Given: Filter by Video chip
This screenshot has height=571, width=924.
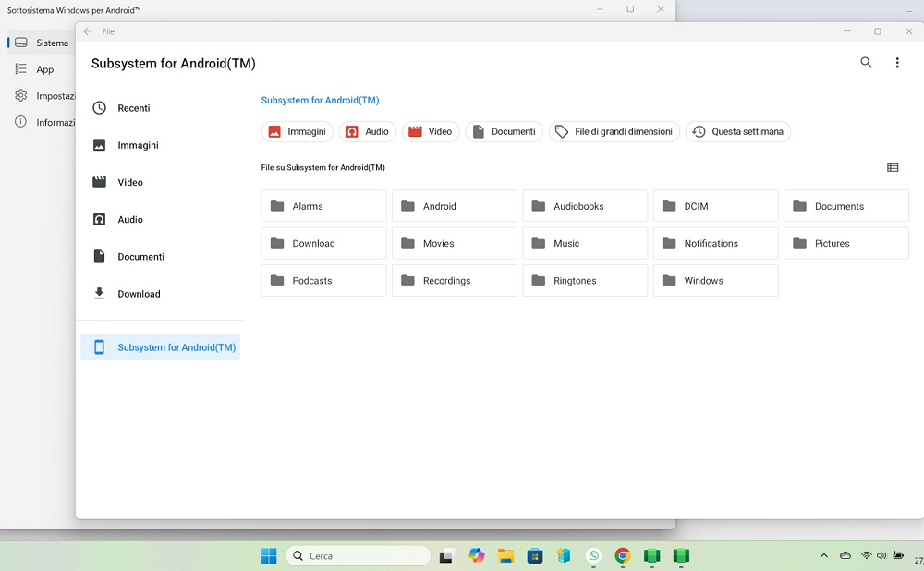Looking at the screenshot, I should pyautogui.click(x=431, y=131).
